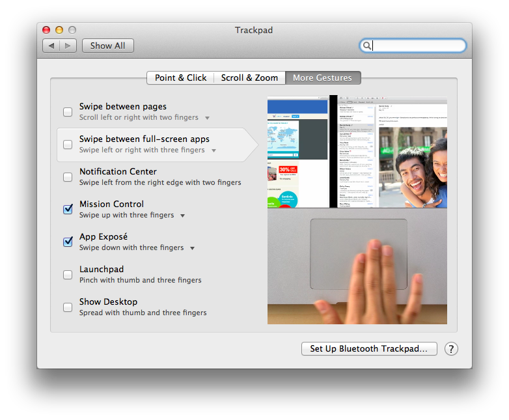Check the Show Desktop checkbox
The height and width of the screenshot is (420, 509).
(68, 307)
